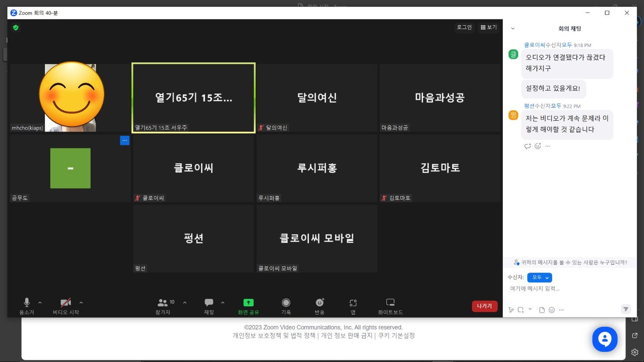Open the blue more-options button on 공무도 tile
This screenshot has height=362, width=644.
(x=124, y=140)
